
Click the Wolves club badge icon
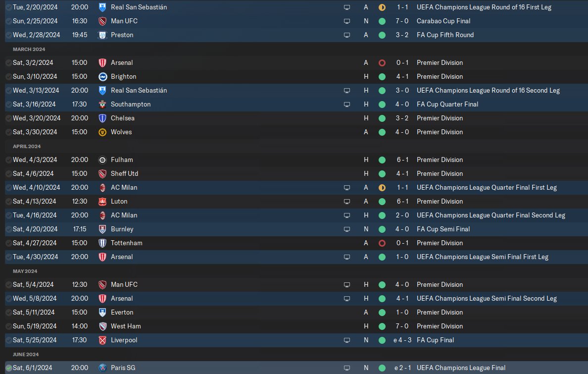(102, 132)
